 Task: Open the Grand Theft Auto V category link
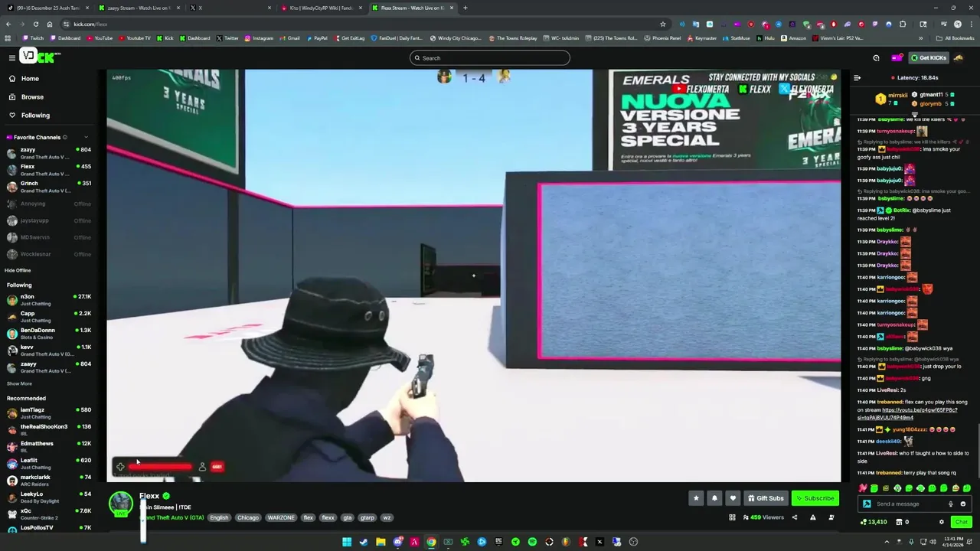[173, 517]
